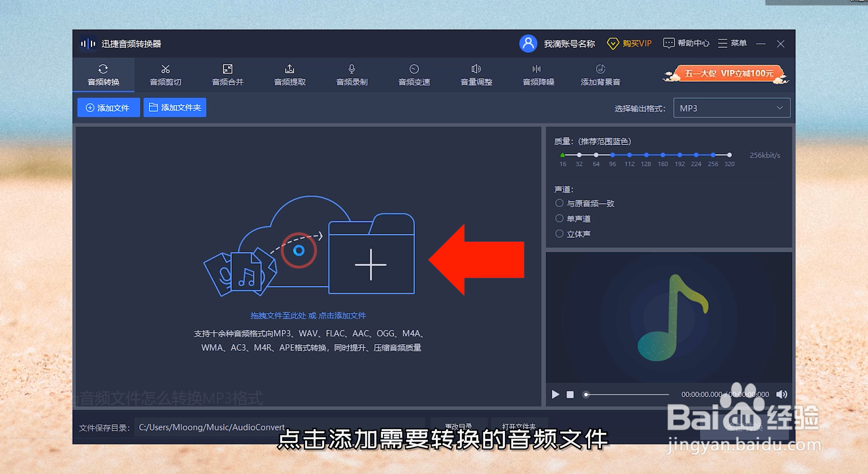Switch to the 音频变速 tab

(414, 75)
